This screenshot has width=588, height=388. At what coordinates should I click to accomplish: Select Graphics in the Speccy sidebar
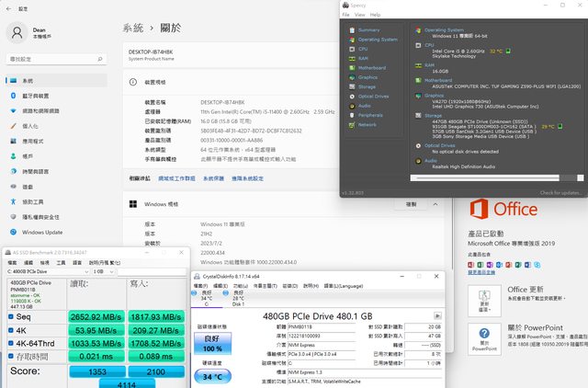coord(364,77)
